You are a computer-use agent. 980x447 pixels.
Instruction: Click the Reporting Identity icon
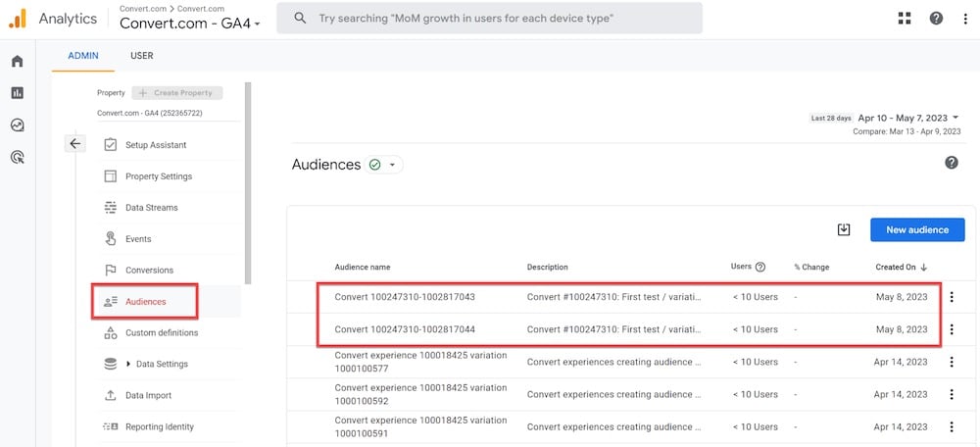[x=111, y=426]
